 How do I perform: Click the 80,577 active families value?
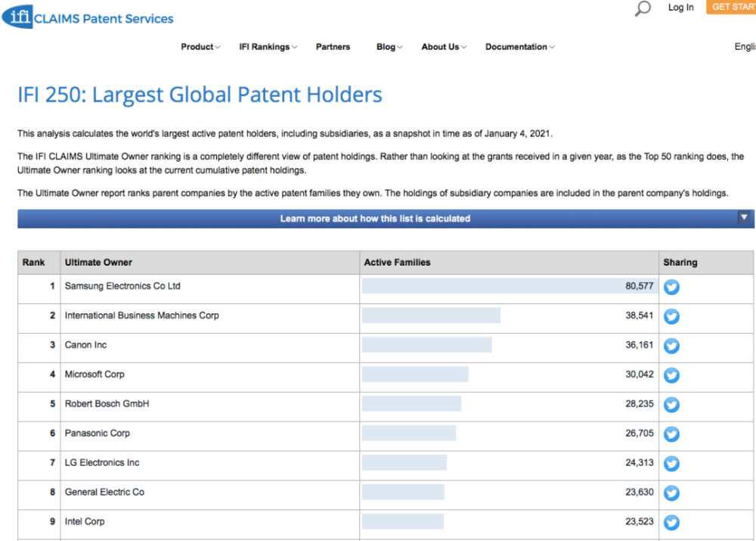[x=640, y=286]
